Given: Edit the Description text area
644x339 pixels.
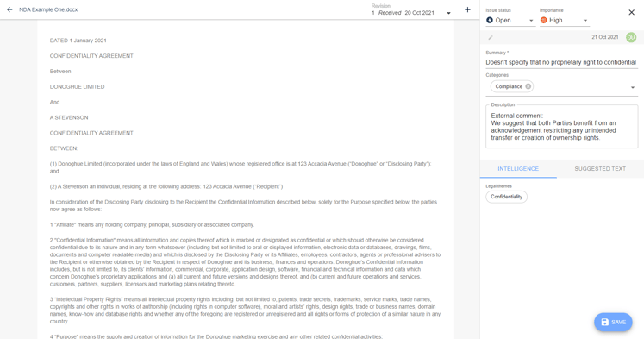Looking at the screenshot, I should pyautogui.click(x=562, y=127).
